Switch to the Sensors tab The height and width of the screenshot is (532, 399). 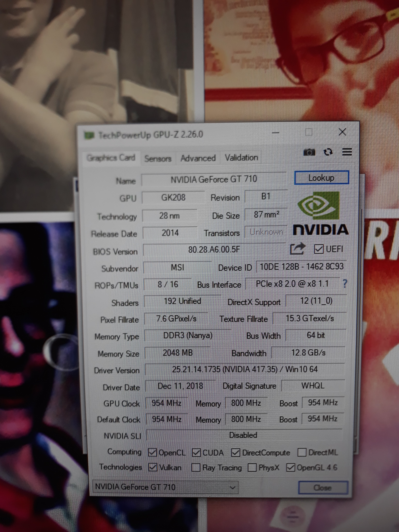point(158,159)
